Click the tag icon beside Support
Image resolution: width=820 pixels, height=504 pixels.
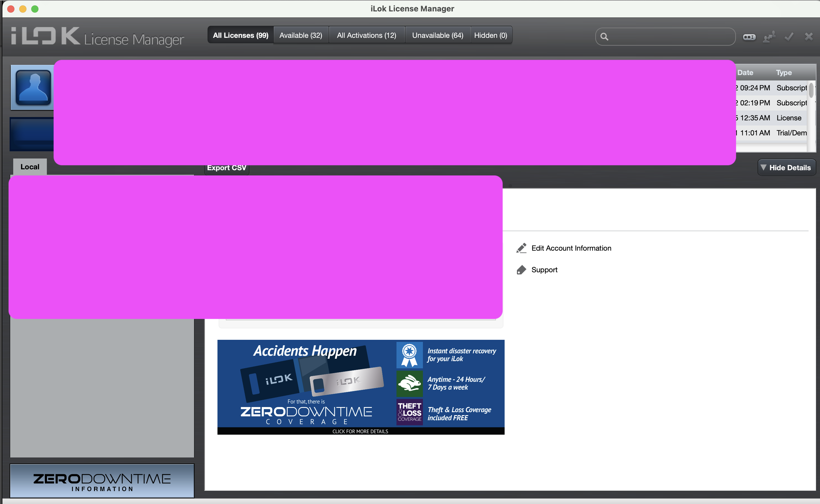point(521,270)
